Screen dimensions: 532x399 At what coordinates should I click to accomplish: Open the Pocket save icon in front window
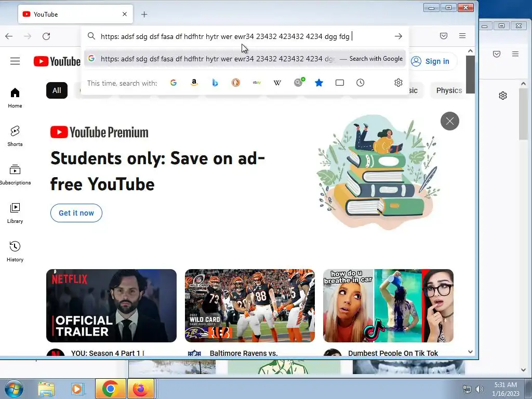point(444,36)
